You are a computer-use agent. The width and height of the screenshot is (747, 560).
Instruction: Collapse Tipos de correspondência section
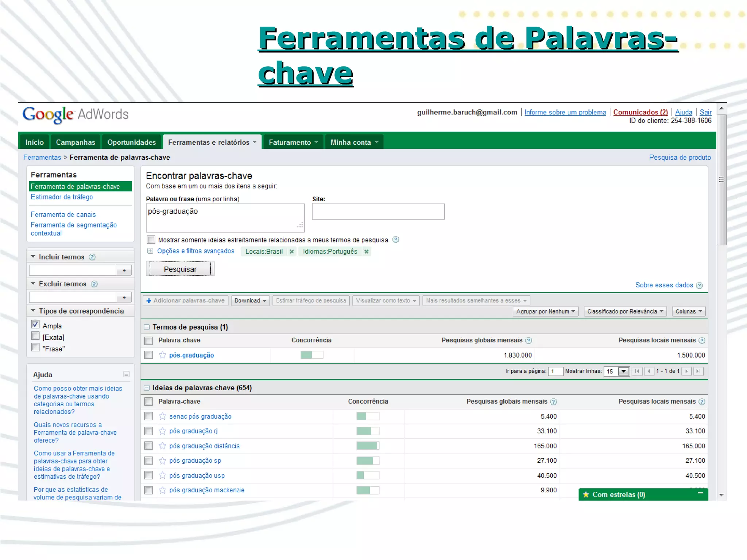tap(33, 311)
